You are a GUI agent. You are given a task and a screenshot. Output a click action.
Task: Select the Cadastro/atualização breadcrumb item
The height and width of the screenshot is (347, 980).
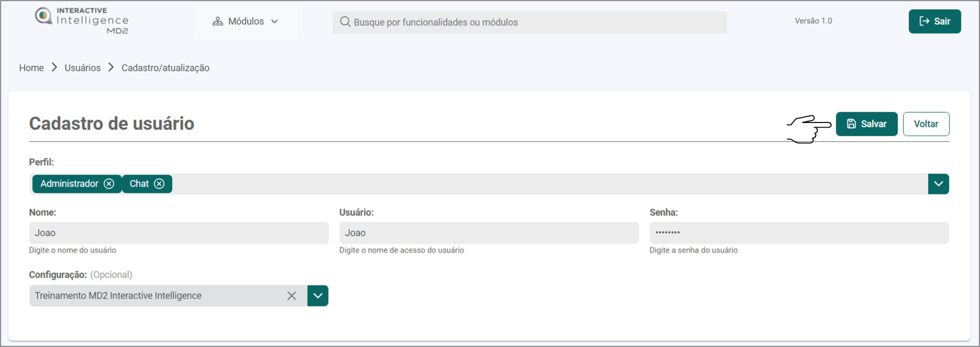[165, 68]
